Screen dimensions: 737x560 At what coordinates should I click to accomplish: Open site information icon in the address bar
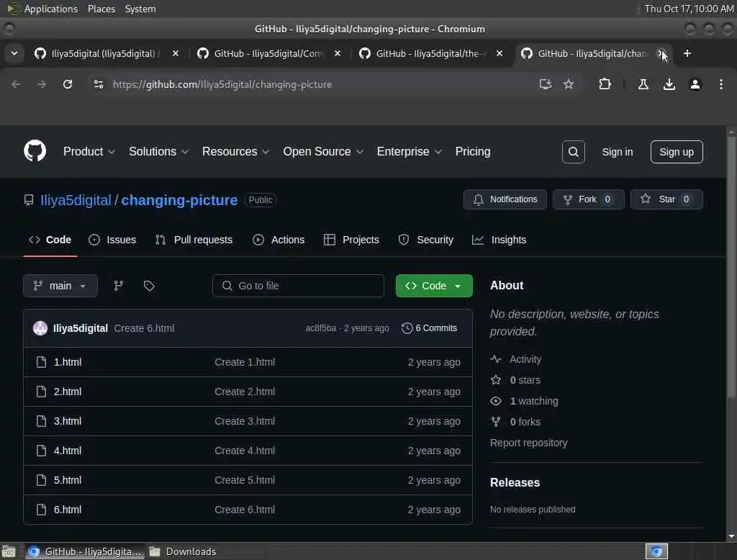point(98,84)
